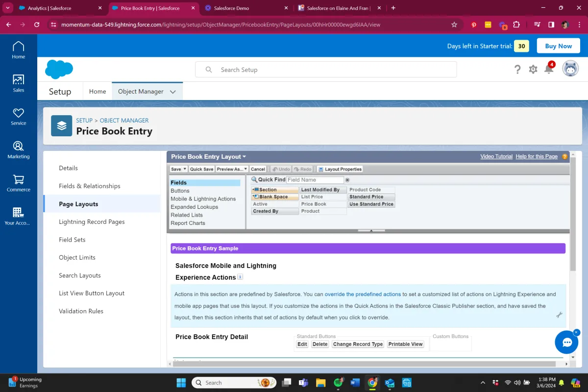Select Page Layouts in the left menu

pyautogui.click(x=102, y=204)
